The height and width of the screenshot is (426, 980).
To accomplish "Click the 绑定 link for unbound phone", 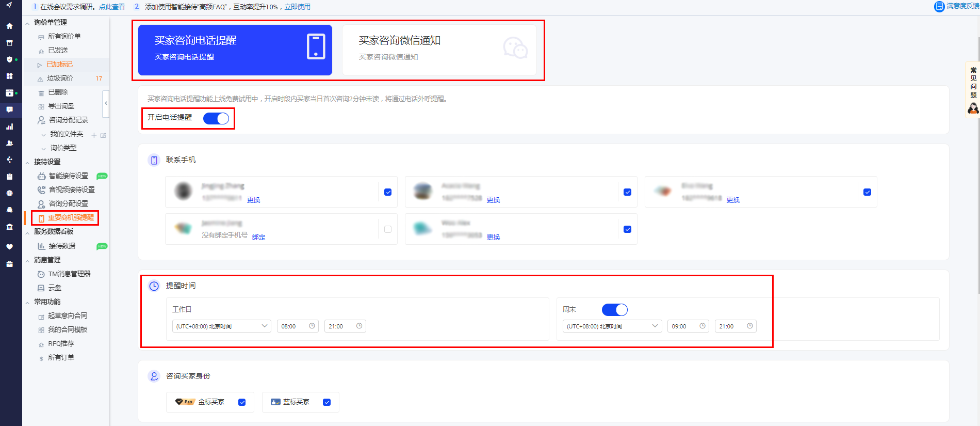I will [x=258, y=237].
